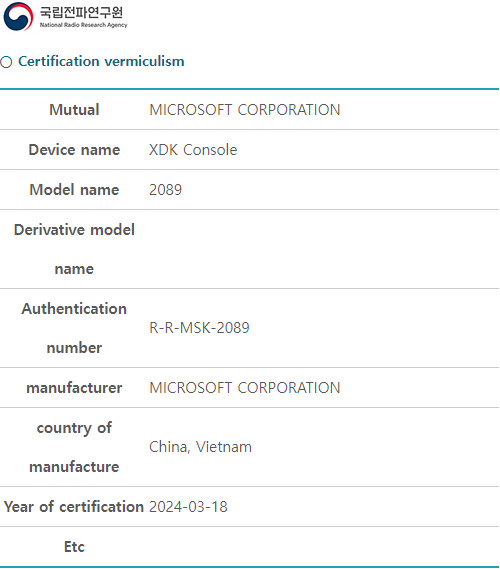Select the Model name label
This screenshot has height=569, width=500.
click(74, 189)
